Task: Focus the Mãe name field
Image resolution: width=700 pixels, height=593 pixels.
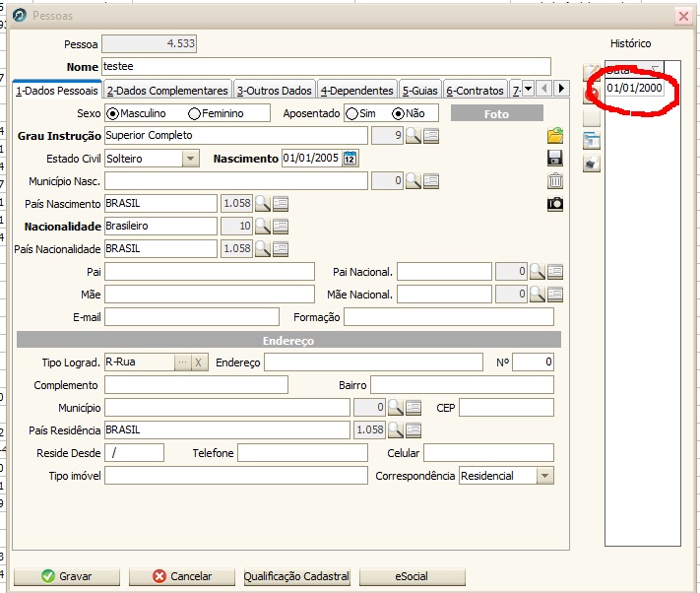Action: 210,295
